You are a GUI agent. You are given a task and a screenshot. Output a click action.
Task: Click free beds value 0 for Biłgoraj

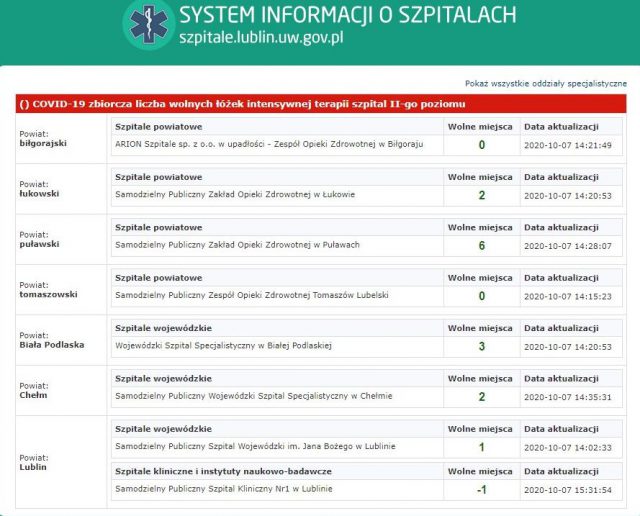click(482, 145)
